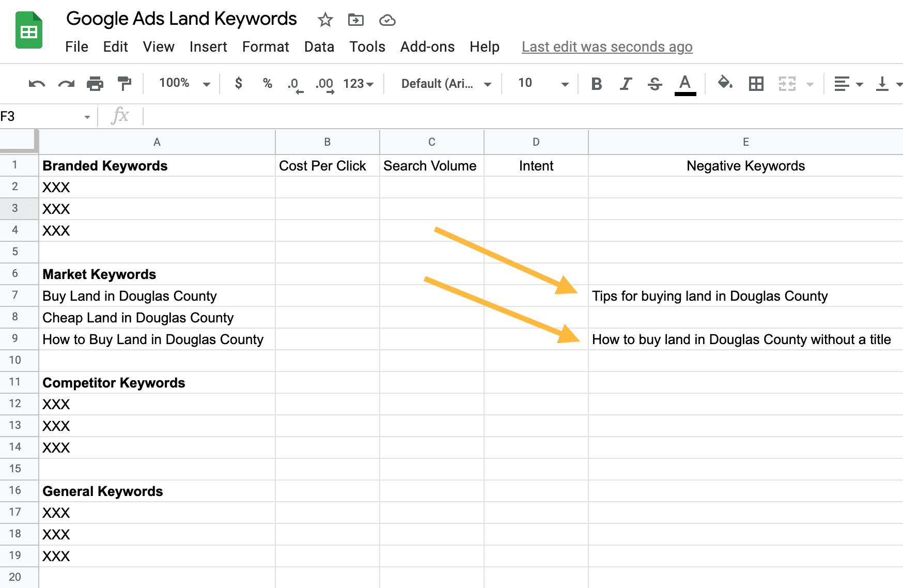The image size is (903, 588).
Task: Star the document title
Action: pos(325,20)
